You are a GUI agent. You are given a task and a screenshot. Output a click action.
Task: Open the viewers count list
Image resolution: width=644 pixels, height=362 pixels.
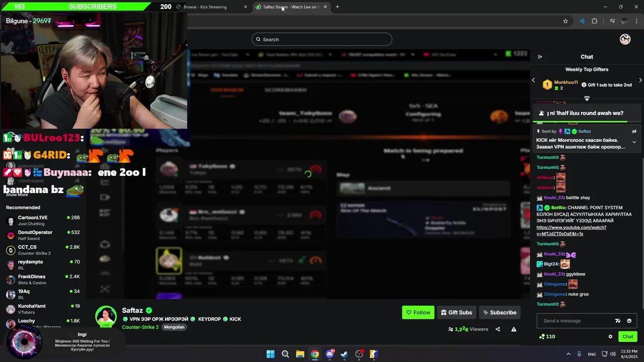(x=468, y=329)
